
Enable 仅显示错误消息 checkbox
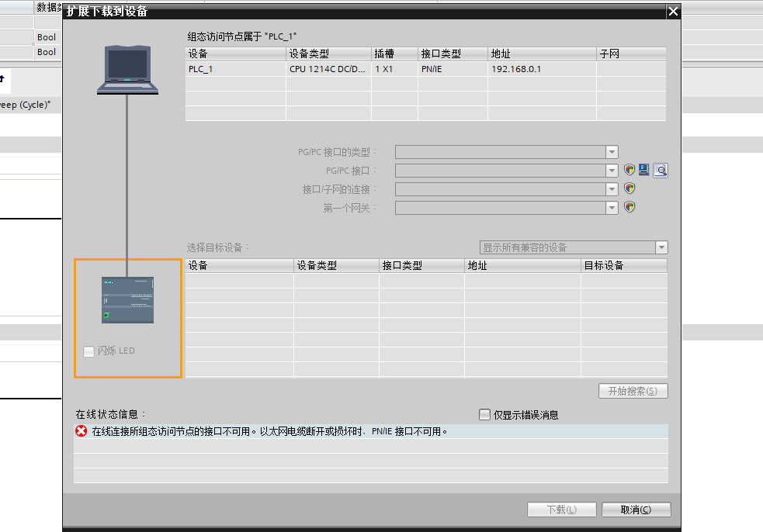[485, 415]
